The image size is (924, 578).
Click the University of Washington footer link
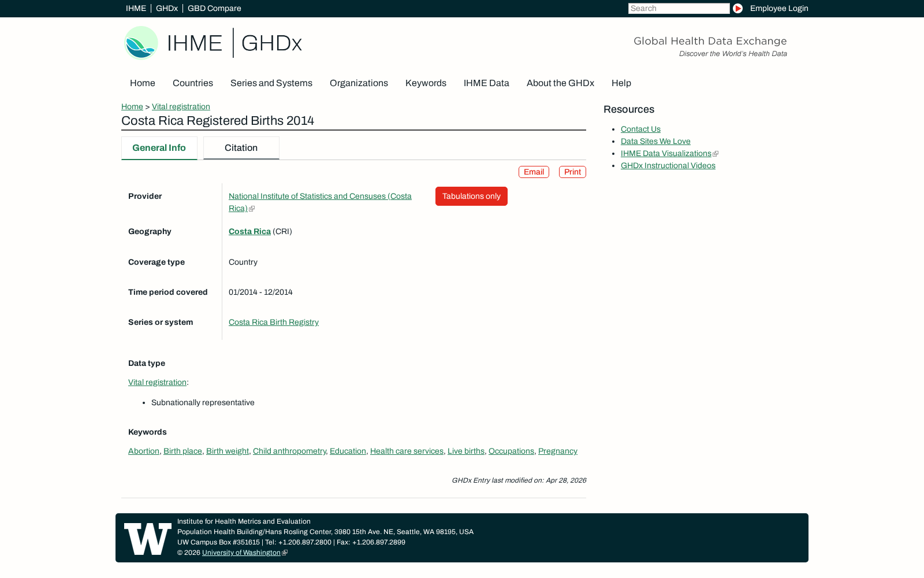pyautogui.click(x=241, y=553)
